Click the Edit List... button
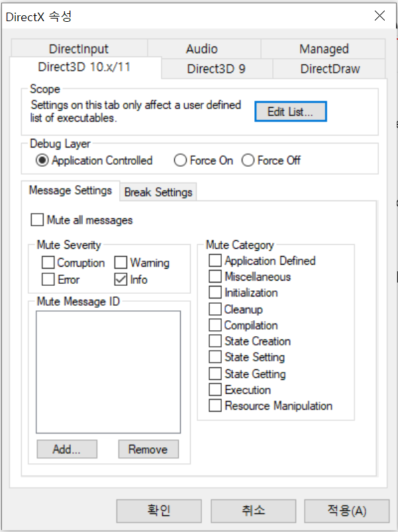 (x=291, y=111)
